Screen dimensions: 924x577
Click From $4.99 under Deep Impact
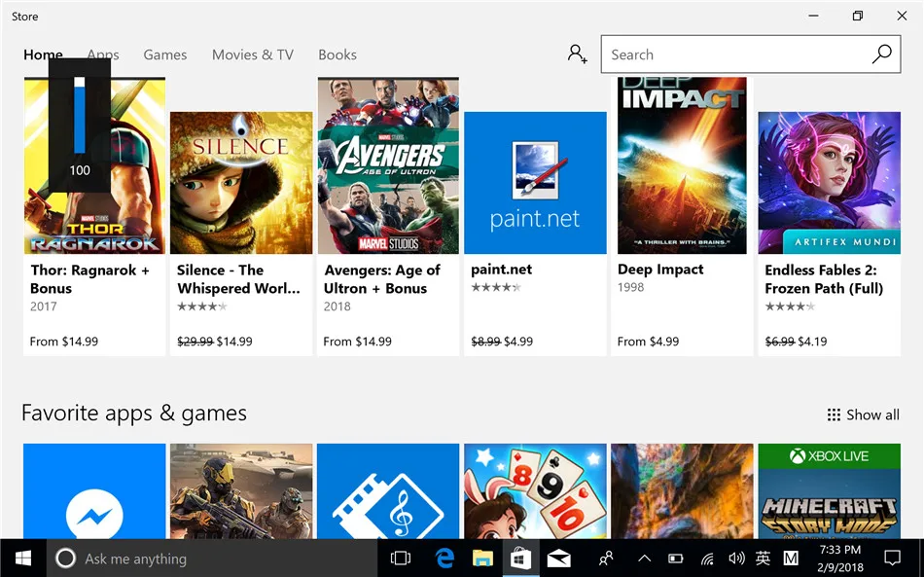click(x=648, y=342)
